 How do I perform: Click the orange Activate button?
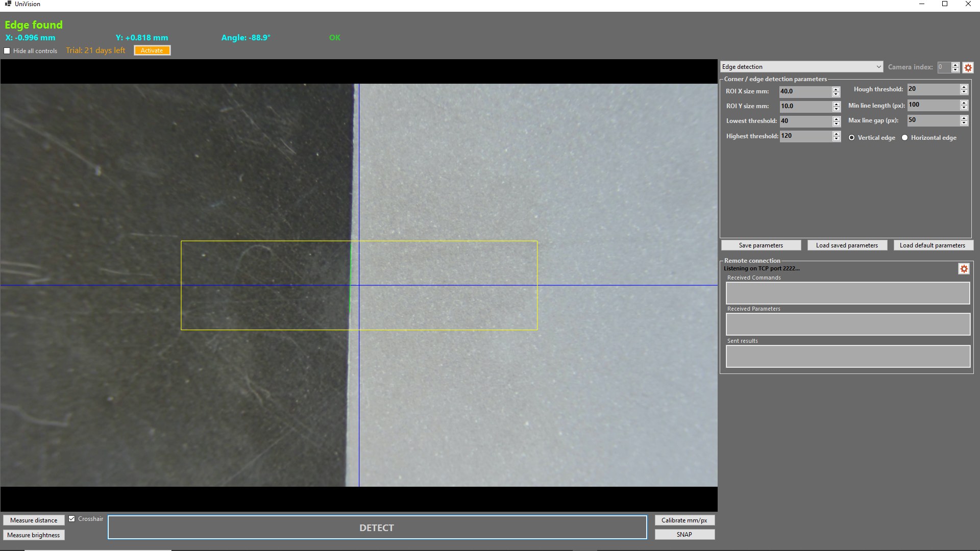152,51
